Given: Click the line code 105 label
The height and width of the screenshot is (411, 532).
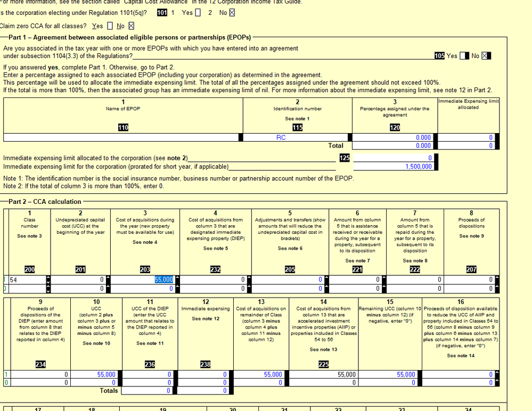Looking at the screenshot, I should point(439,55).
